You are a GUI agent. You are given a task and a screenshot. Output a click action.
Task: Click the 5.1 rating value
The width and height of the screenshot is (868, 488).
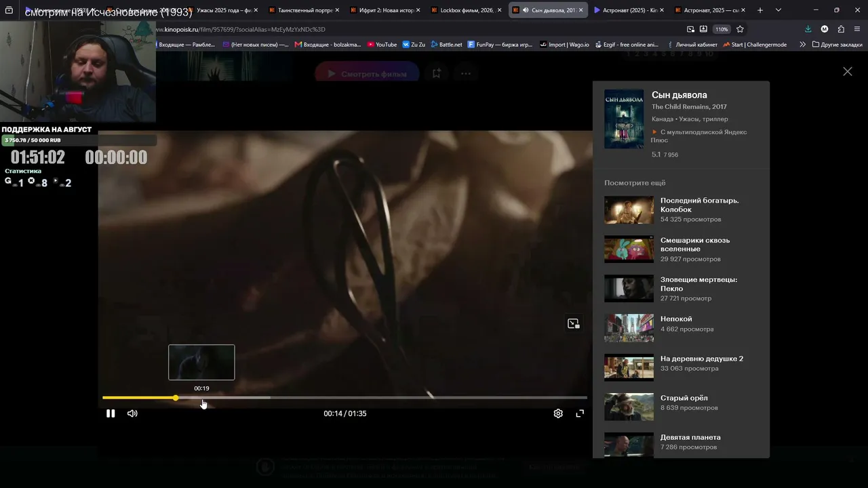[656, 155]
